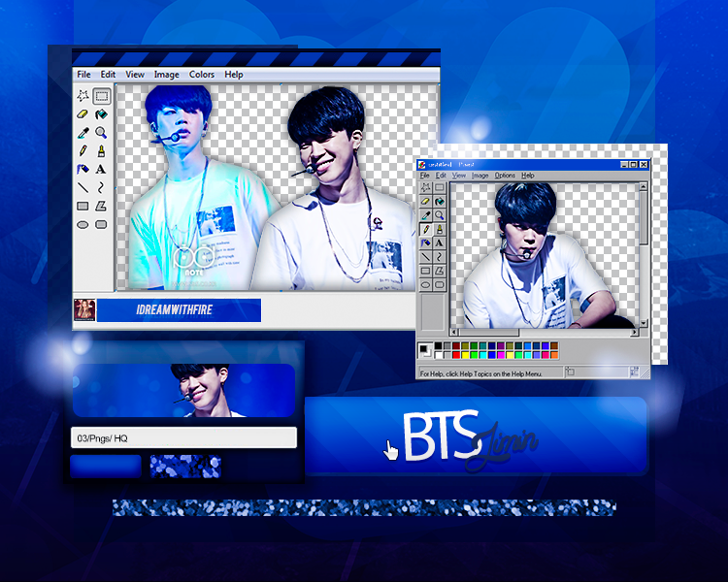728x582 pixels.
Task: Click the smiling Jimin banner thumbnail
Action: click(183, 390)
